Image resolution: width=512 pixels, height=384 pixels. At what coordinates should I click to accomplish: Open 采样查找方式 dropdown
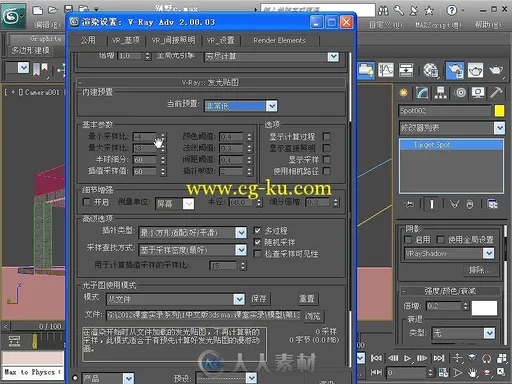241,250
